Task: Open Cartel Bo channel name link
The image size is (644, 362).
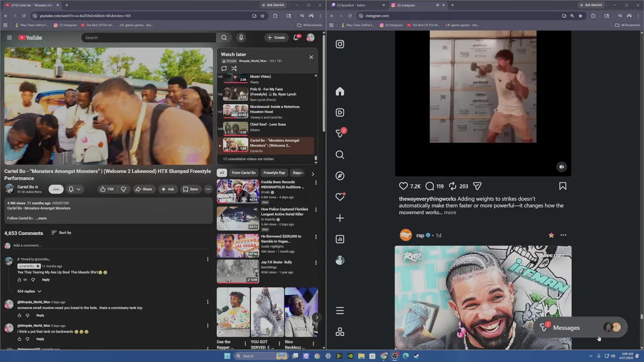Action: pos(26,187)
